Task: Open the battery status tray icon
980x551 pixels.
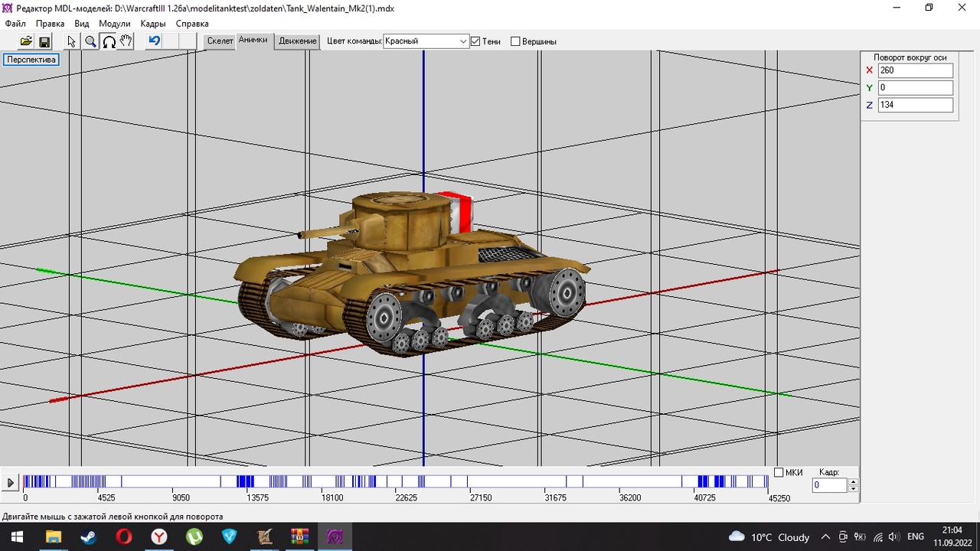Action: pyautogui.click(x=860, y=537)
